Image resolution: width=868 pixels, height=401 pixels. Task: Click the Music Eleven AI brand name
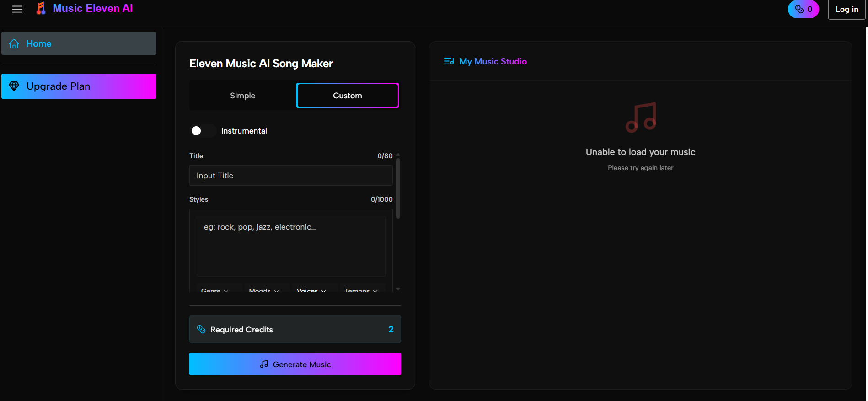pos(93,8)
